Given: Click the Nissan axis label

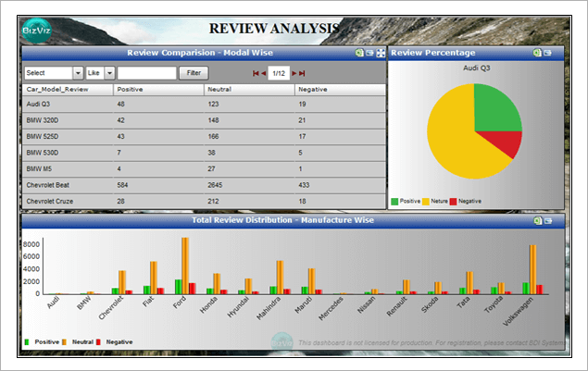Looking at the screenshot, I should click(366, 305).
